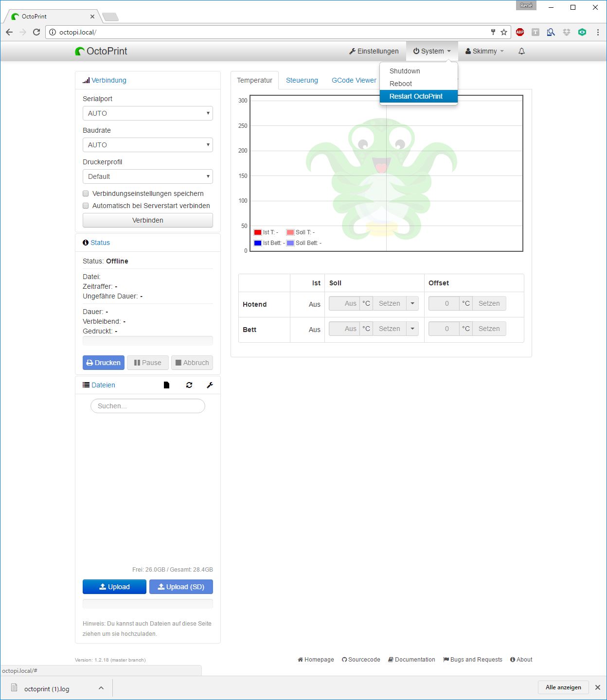Bookmark this page with the star icon
This screenshot has width=607, height=700.
click(504, 32)
